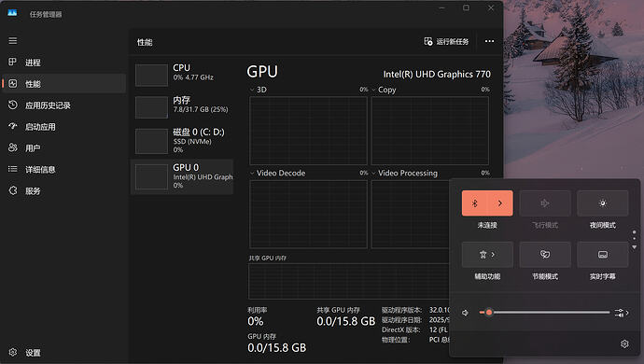Click Intel(R) UHD Graphics 770 text
Image resolution: width=644 pixels, height=364 pixels.
click(x=437, y=74)
